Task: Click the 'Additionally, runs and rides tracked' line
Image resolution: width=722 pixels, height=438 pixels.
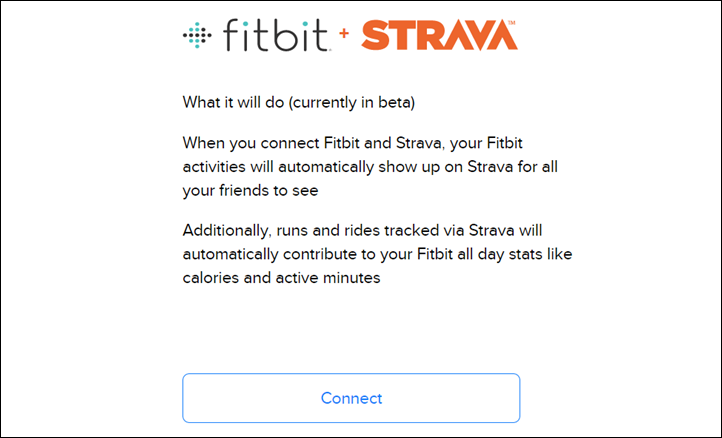Action: pos(362,230)
